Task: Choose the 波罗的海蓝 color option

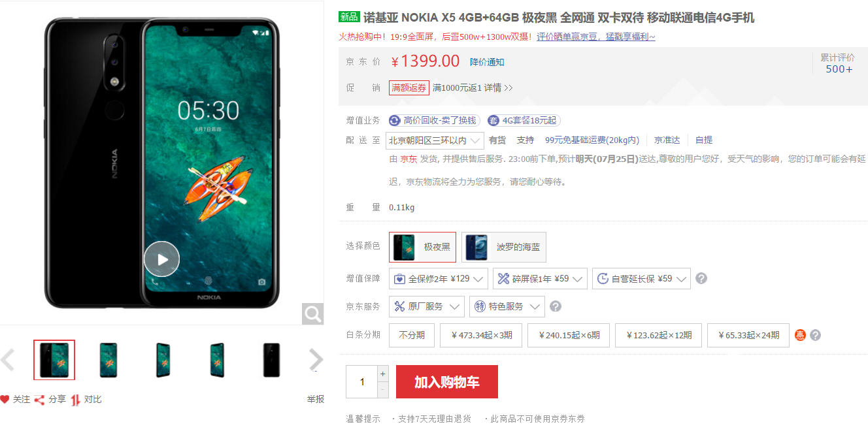Action: click(x=504, y=247)
